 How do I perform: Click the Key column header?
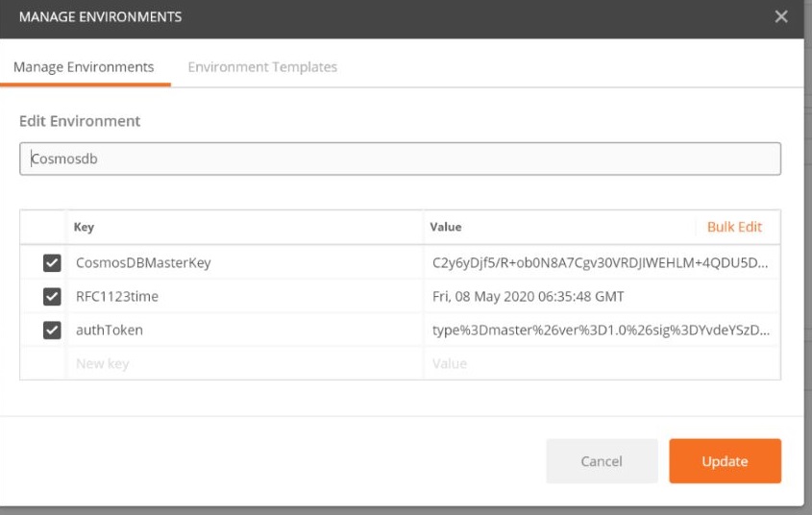[84, 227]
